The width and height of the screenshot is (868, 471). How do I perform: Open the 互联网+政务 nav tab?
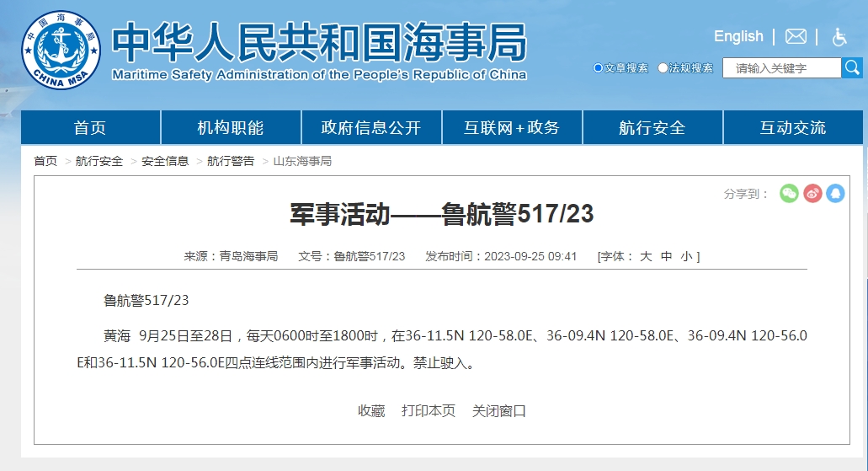(512, 127)
